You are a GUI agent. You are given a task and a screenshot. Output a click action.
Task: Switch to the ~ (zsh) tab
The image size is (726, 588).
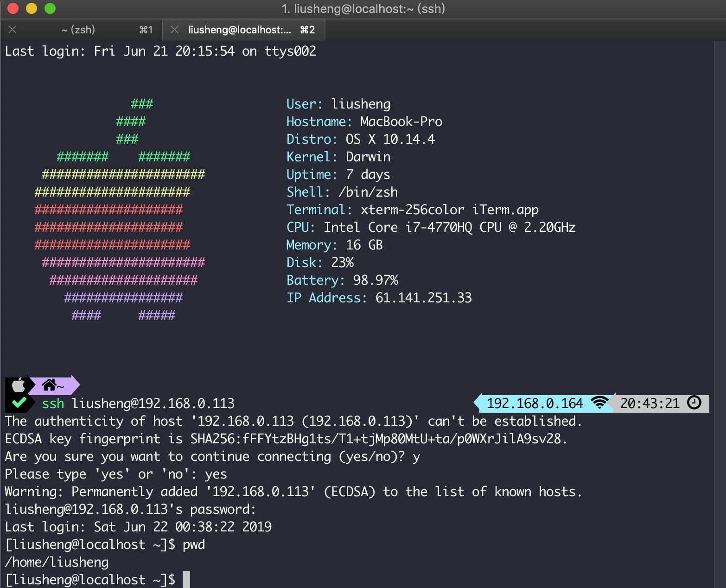tap(82, 30)
